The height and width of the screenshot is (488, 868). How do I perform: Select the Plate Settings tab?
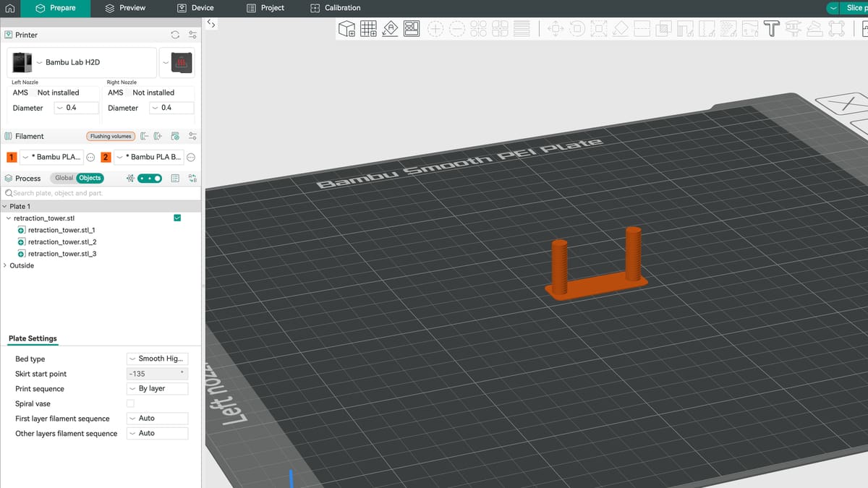pyautogui.click(x=33, y=338)
